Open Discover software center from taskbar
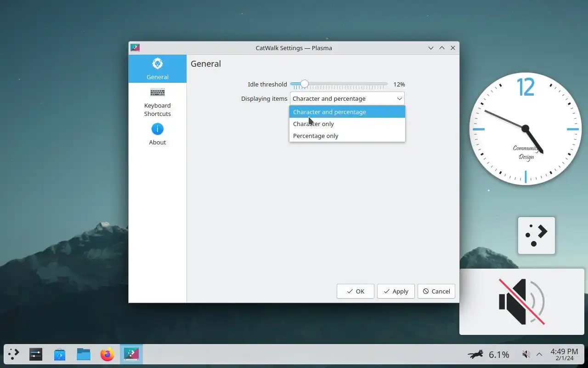Viewport: 588px width, 368px height. [x=60, y=355]
